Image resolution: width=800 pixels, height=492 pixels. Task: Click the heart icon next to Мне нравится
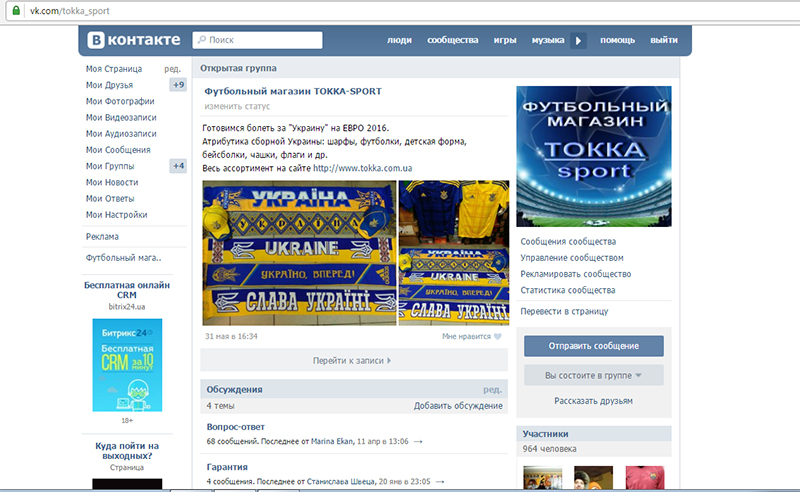tap(498, 336)
